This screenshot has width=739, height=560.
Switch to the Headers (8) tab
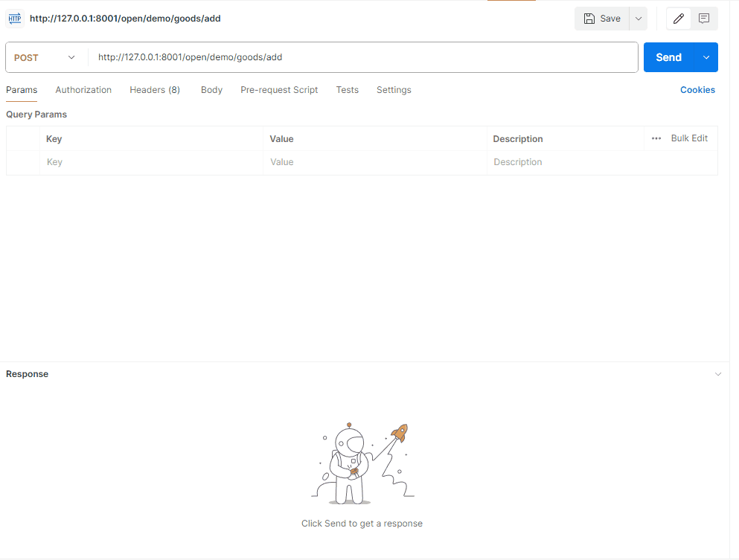click(x=155, y=90)
